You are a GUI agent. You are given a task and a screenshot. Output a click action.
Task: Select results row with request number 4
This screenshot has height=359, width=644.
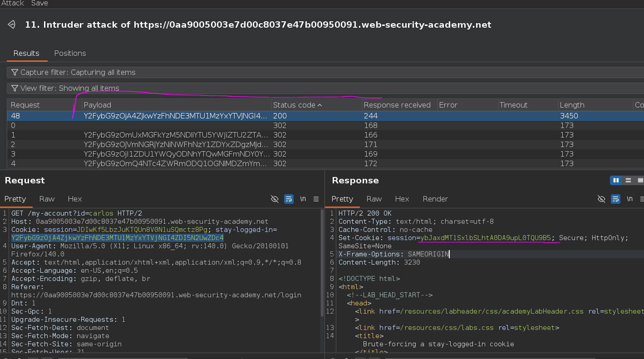(x=325, y=163)
